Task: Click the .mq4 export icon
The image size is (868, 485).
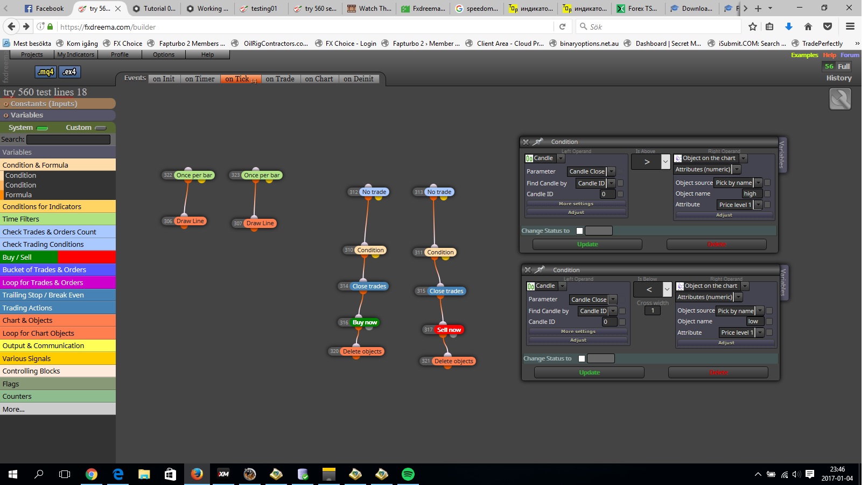Action: click(x=46, y=72)
